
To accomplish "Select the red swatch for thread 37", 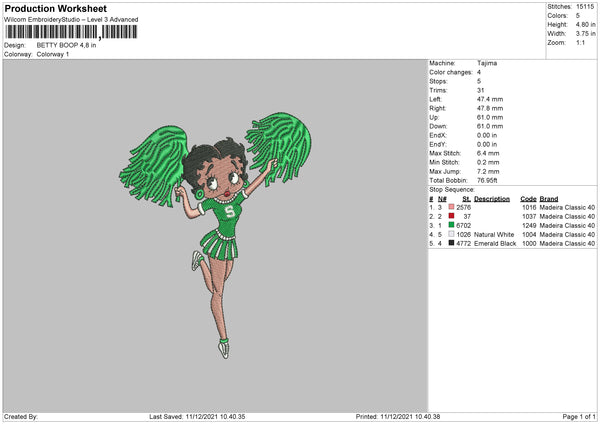I will point(452,216).
